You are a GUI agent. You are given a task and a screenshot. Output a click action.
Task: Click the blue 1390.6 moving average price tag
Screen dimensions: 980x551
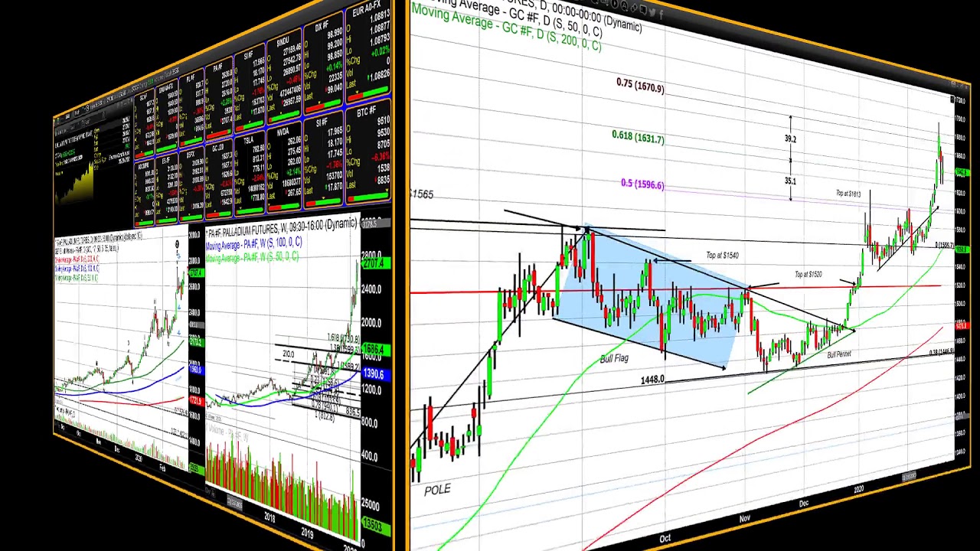[x=374, y=373]
